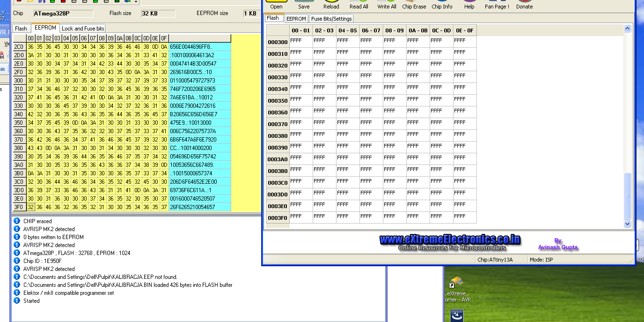Click the Chip Erase button
This screenshot has width=644, height=322.
pos(414,4)
